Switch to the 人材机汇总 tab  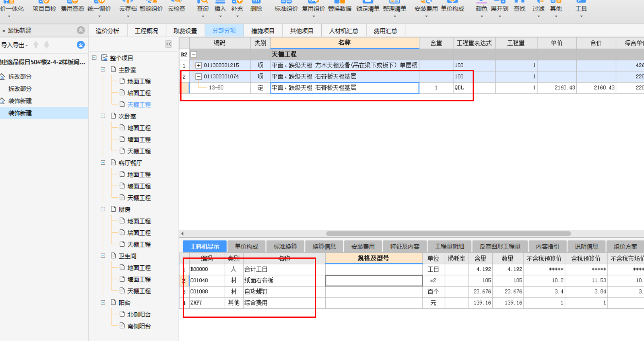click(x=344, y=31)
